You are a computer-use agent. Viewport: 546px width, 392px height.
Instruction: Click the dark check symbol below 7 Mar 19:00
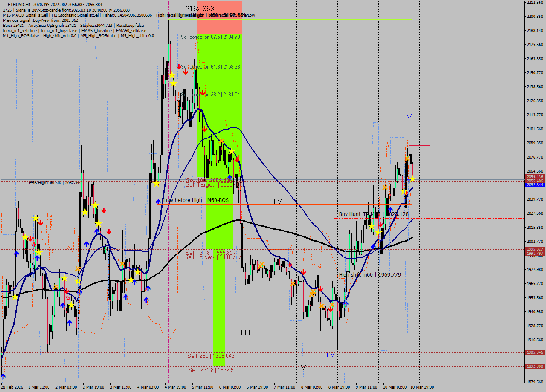[303, 367]
